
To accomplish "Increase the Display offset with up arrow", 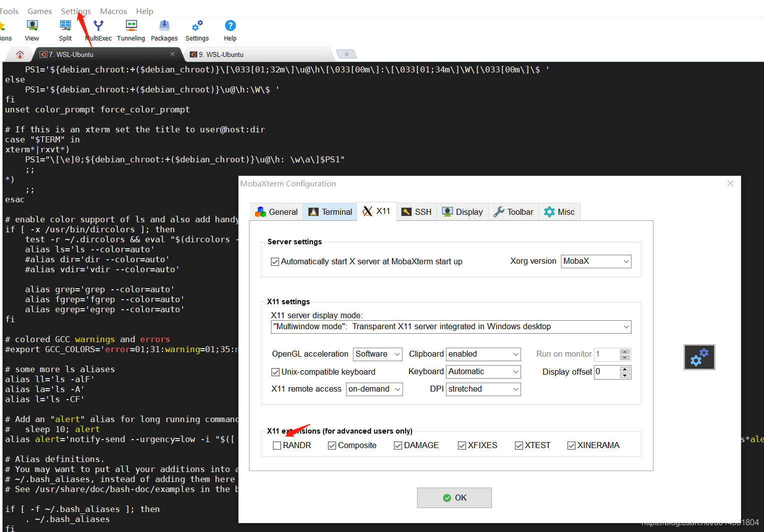I will coord(625,369).
